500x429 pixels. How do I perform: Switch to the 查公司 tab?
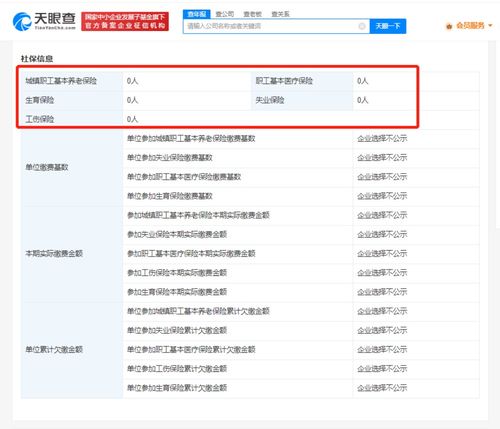(225, 14)
